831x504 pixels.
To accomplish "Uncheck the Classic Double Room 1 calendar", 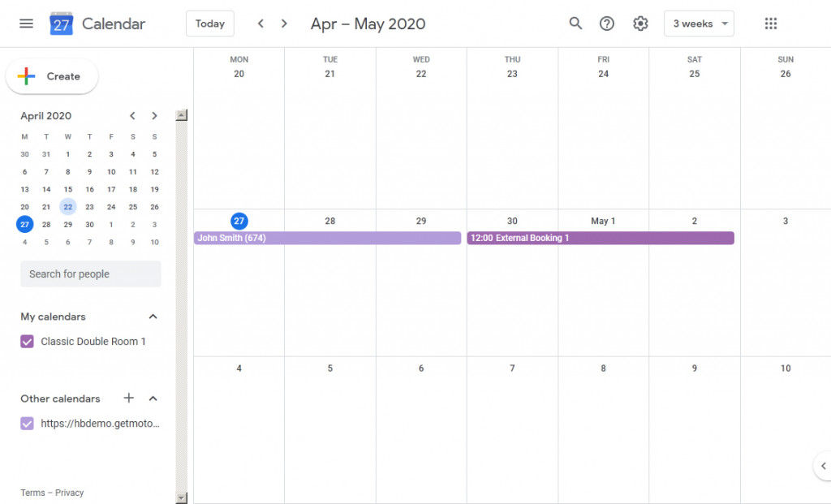I will tap(27, 342).
